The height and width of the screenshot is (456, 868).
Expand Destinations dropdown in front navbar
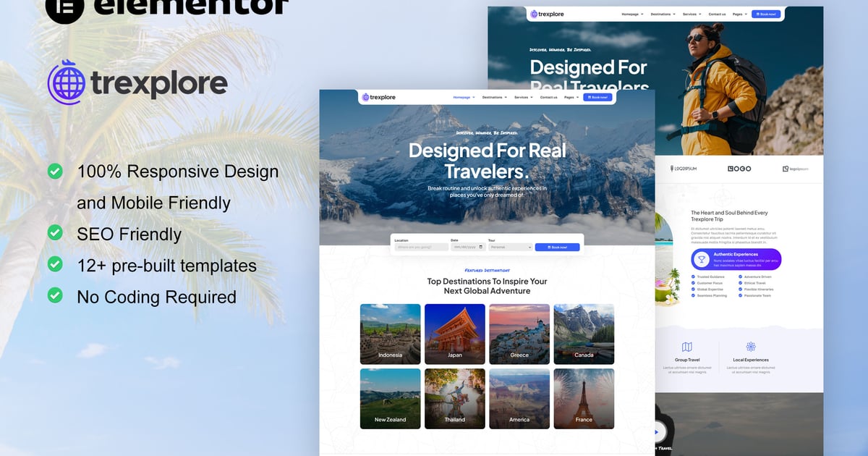(495, 97)
